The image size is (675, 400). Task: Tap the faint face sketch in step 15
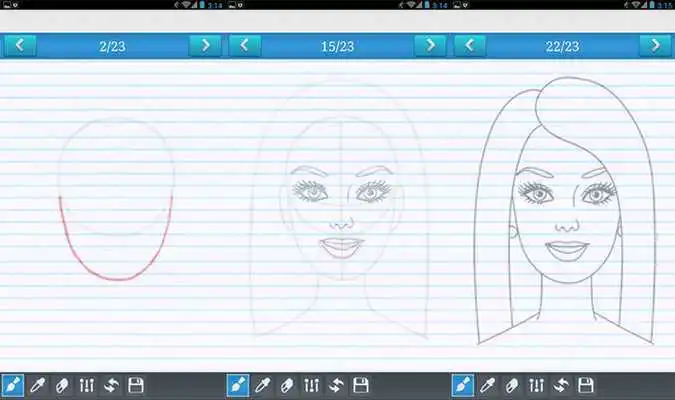(x=340, y=209)
